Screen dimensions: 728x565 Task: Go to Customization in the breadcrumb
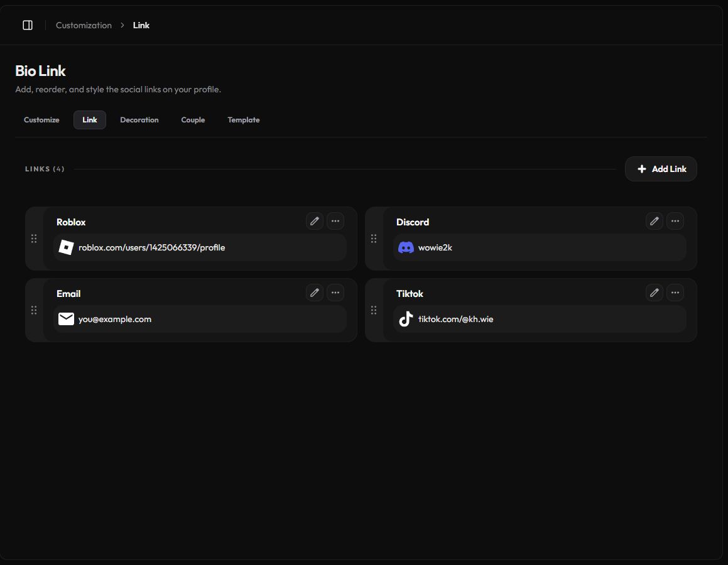pos(84,25)
